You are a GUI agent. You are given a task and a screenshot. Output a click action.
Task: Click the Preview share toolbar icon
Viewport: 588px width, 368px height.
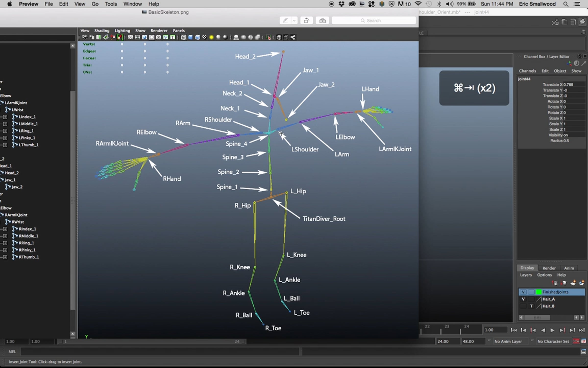[x=306, y=21]
